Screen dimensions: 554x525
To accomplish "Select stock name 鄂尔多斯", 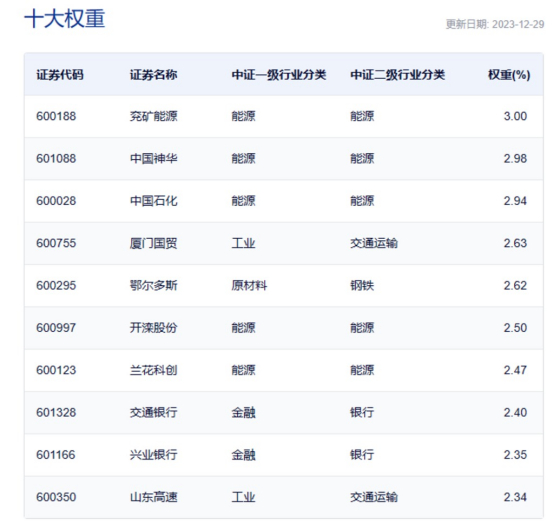I will 153,285.
